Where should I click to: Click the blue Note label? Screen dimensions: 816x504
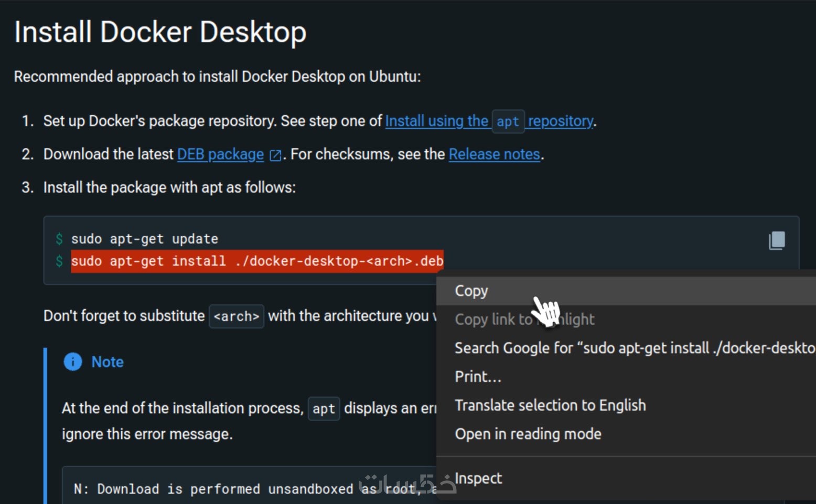tap(108, 362)
